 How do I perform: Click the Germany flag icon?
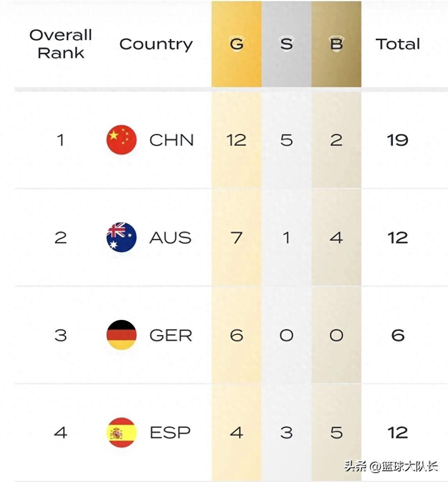coord(121,335)
